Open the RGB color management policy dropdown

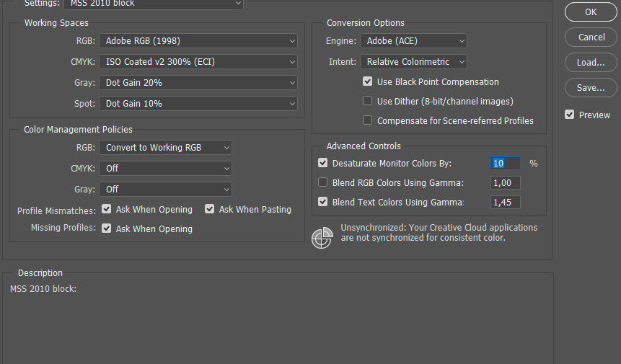point(165,148)
